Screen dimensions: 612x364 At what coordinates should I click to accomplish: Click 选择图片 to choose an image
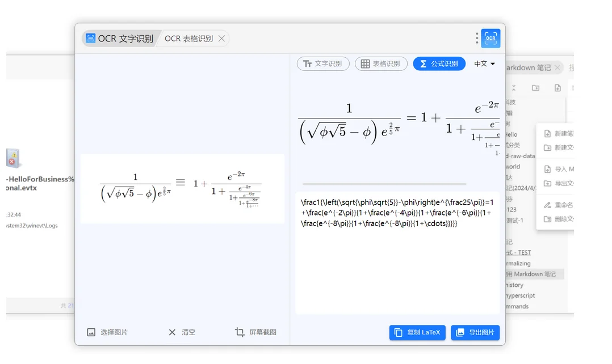(107, 332)
